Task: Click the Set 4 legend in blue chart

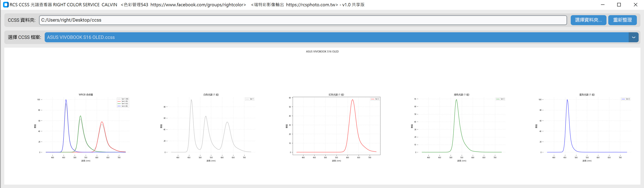Action: coord(626,99)
